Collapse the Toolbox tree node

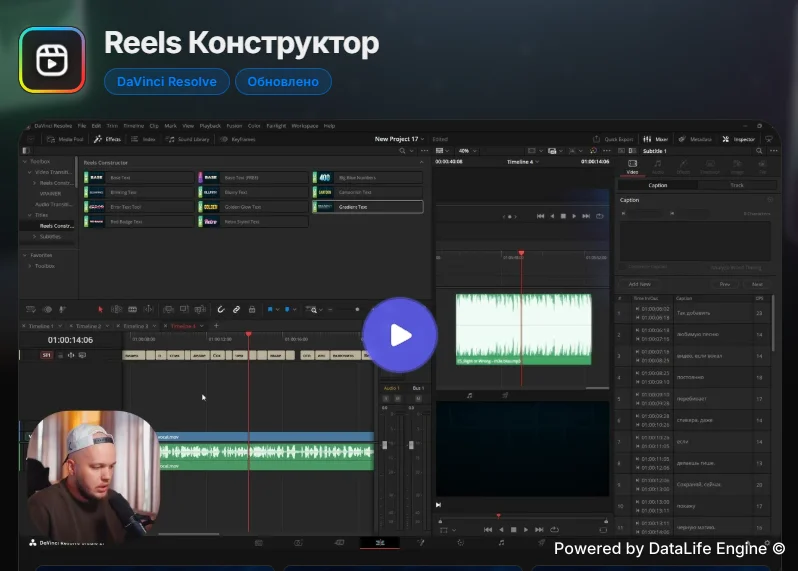coord(25,161)
